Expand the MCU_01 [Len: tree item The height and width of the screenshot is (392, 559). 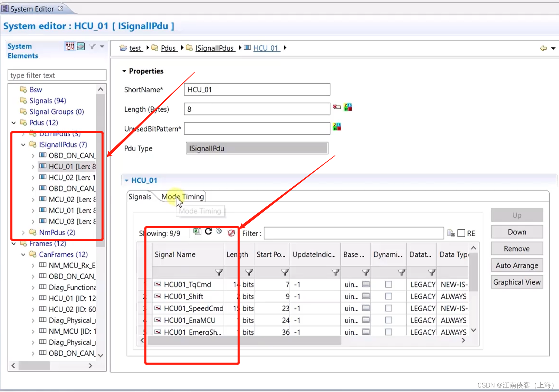pyautogui.click(x=33, y=211)
